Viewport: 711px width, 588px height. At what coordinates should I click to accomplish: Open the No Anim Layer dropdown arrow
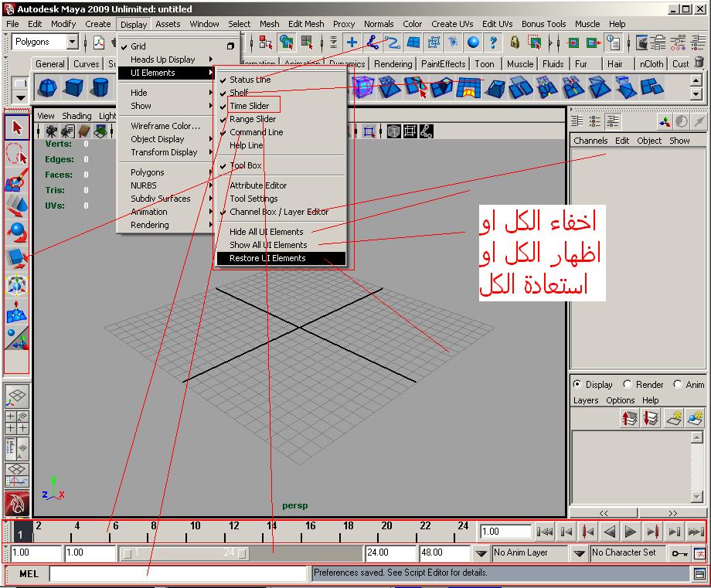[x=481, y=553]
